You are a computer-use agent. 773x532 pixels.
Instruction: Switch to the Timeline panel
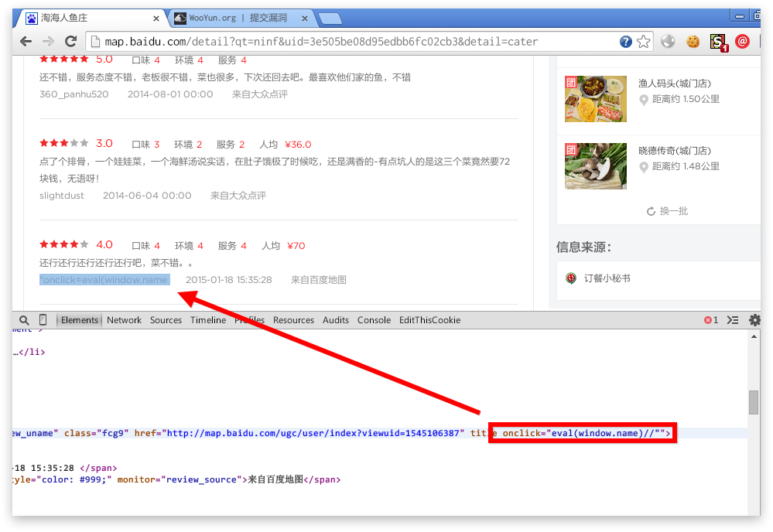click(208, 320)
